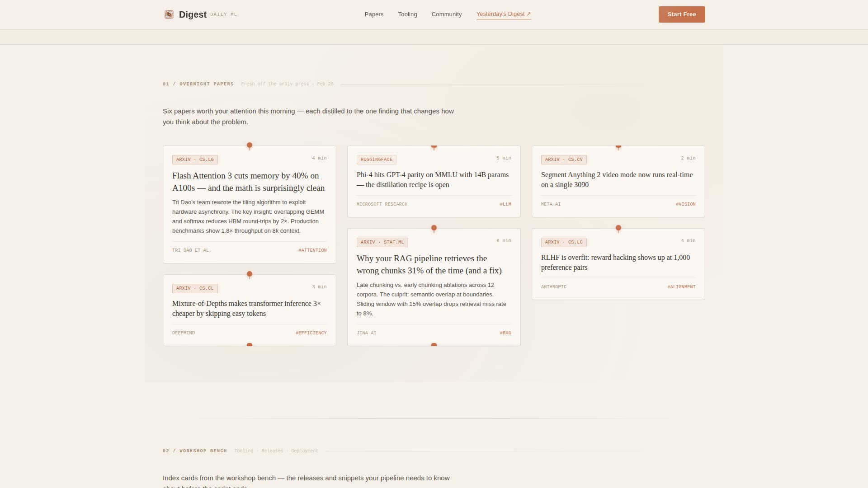Select the #ALIGNMENT tag
Image resolution: width=868 pixels, height=488 pixels.
coord(681,287)
